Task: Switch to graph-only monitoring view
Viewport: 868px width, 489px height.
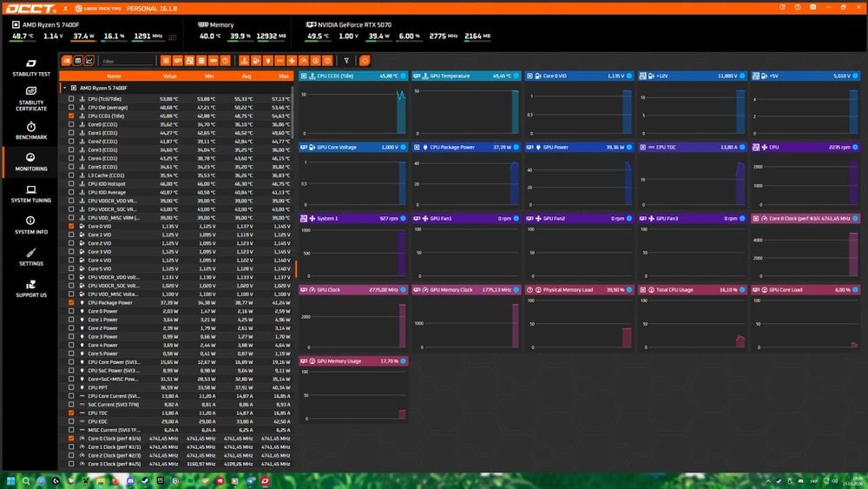Action: click(x=89, y=60)
